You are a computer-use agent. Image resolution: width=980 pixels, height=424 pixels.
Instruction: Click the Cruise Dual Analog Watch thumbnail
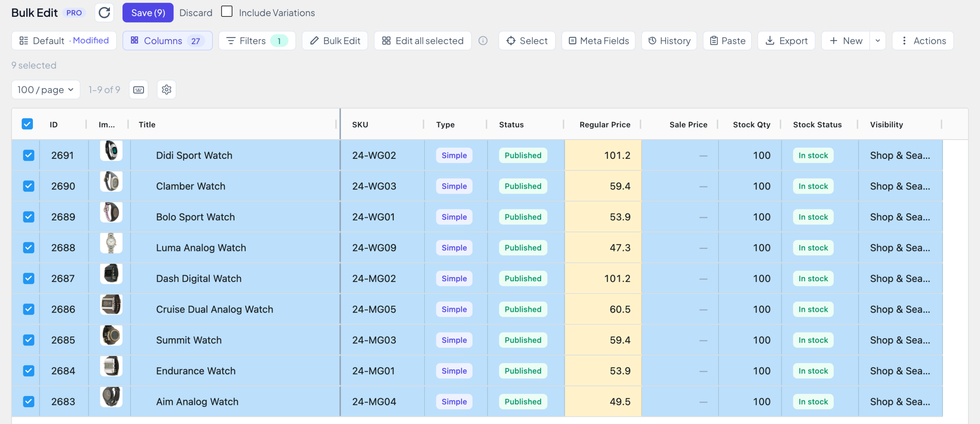tap(111, 305)
